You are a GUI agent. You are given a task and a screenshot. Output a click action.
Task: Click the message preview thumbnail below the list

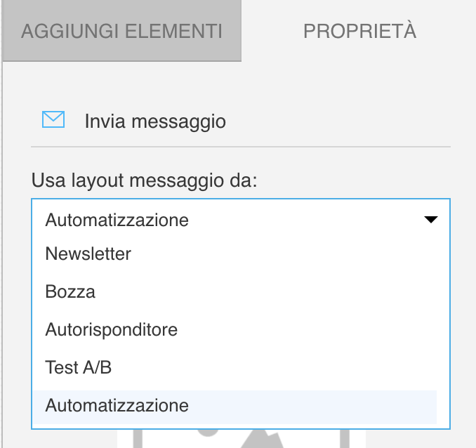pyautogui.click(x=242, y=439)
